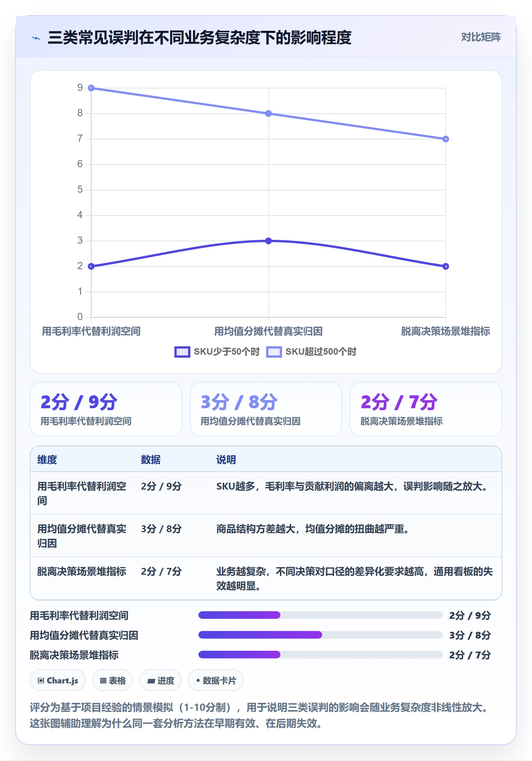The height and width of the screenshot is (761, 532).
Task: Toggle the SKU超过500个时 legend swatch
Action: (274, 352)
